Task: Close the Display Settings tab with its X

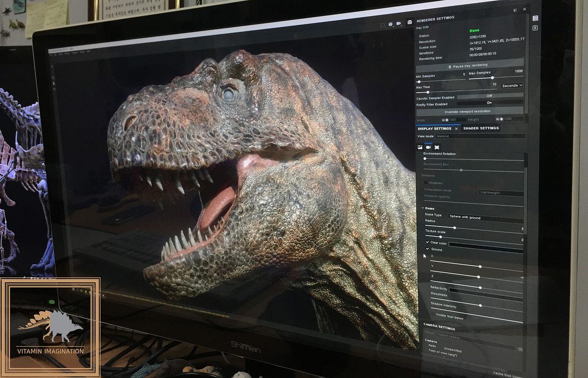Action: pos(456,128)
